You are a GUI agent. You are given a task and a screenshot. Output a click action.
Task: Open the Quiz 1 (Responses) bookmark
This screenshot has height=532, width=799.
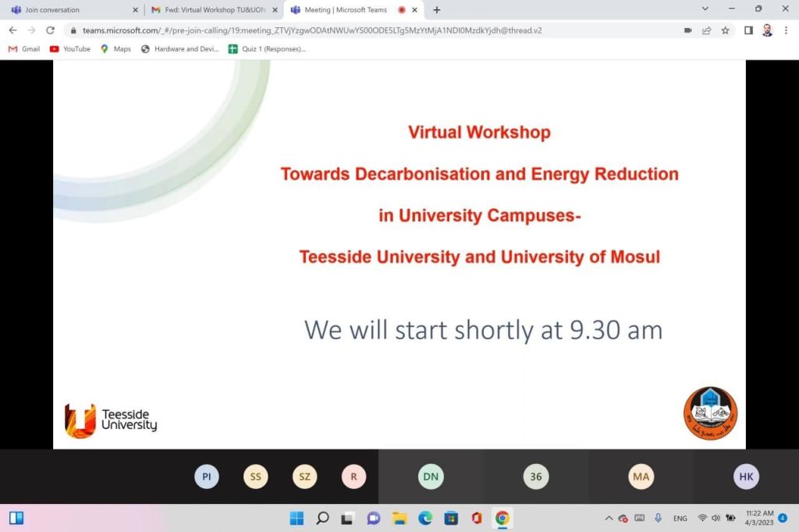(267, 48)
